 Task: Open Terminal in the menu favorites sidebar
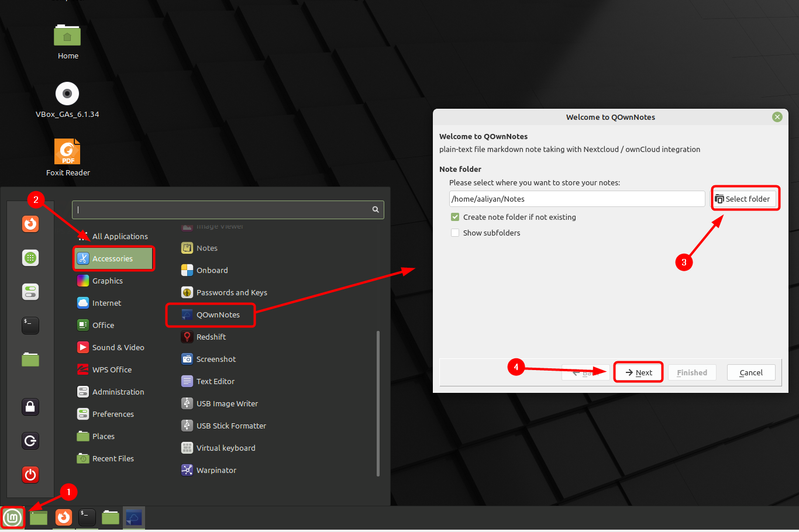[30, 325]
